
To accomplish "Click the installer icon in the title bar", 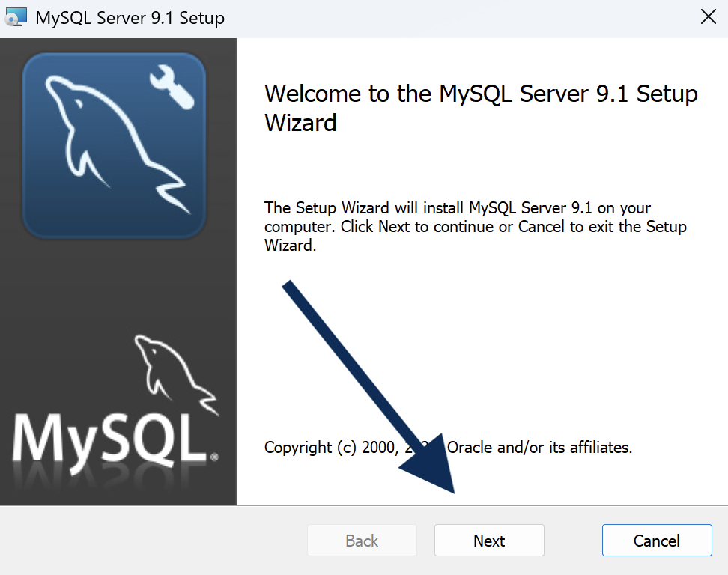I will pos(15,18).
